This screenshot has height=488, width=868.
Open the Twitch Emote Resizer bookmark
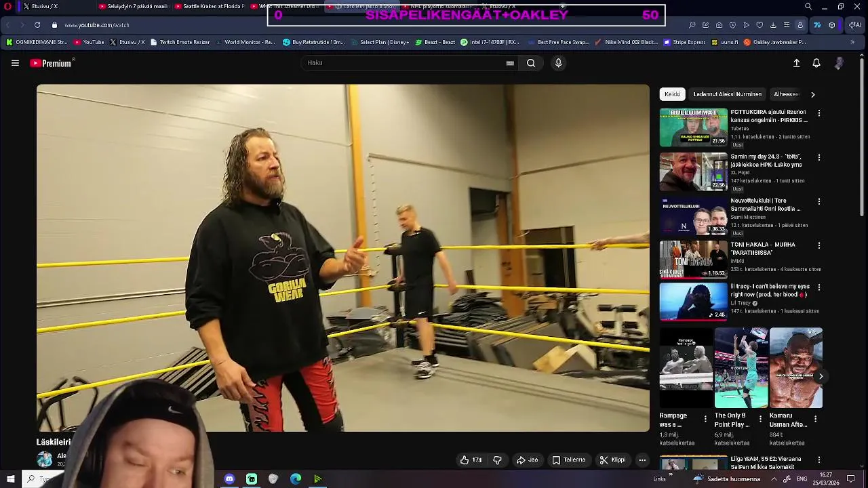pos(180,42)
